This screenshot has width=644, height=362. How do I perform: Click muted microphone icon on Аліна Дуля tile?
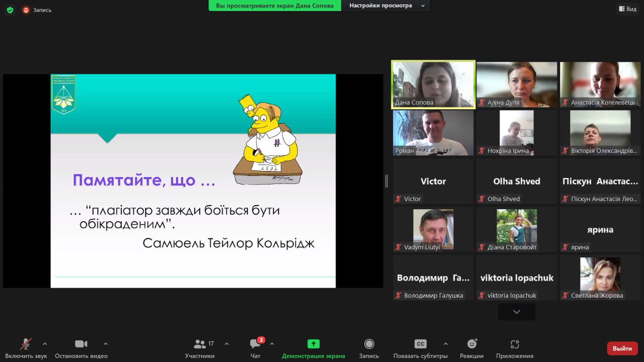pos(482,103)
